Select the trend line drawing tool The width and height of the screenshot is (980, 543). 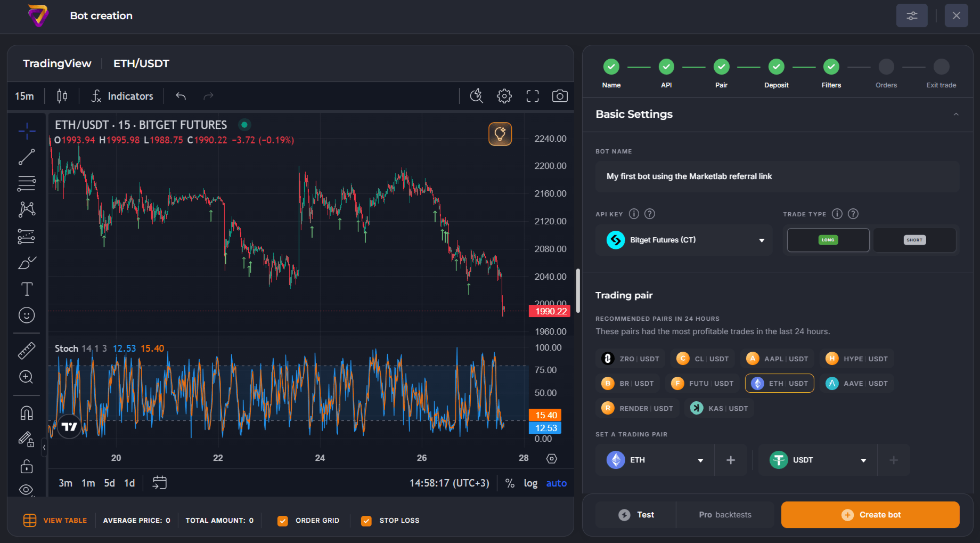27,157
